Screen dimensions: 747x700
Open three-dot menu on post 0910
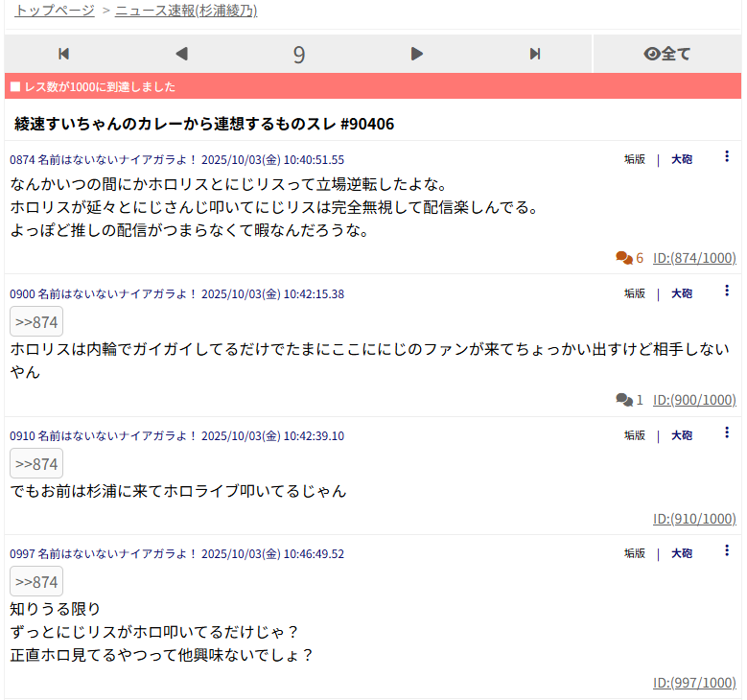pyautogui.click(x=726, y=433)
